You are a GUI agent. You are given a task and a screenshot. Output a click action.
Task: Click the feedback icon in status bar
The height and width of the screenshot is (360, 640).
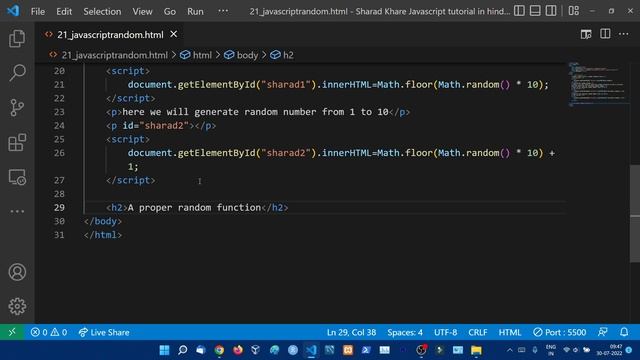[603, 332]
